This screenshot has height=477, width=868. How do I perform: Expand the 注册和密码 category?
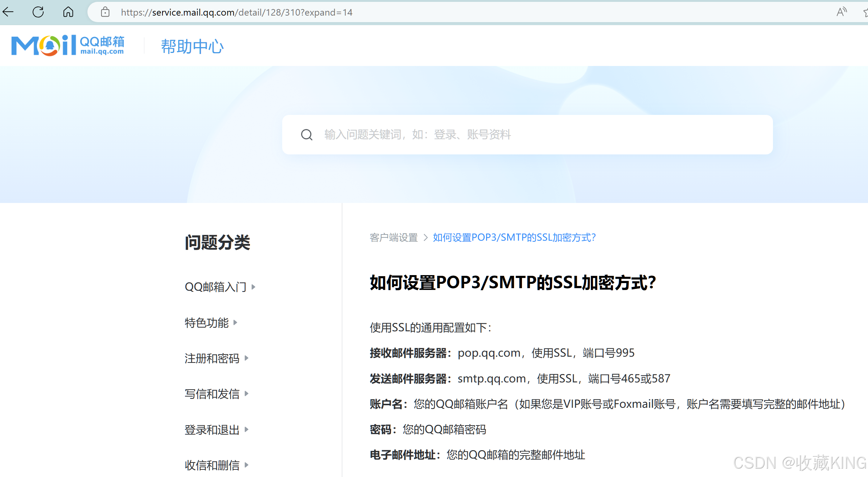(x=212, y=358)
